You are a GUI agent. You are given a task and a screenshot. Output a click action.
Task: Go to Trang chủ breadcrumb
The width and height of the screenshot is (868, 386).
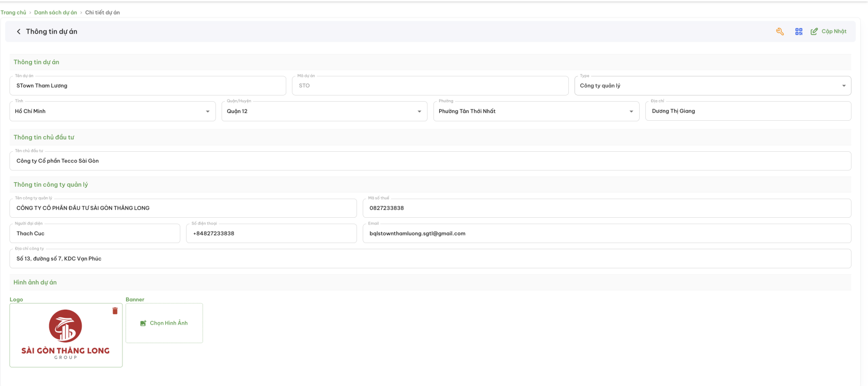pos(13,12)
